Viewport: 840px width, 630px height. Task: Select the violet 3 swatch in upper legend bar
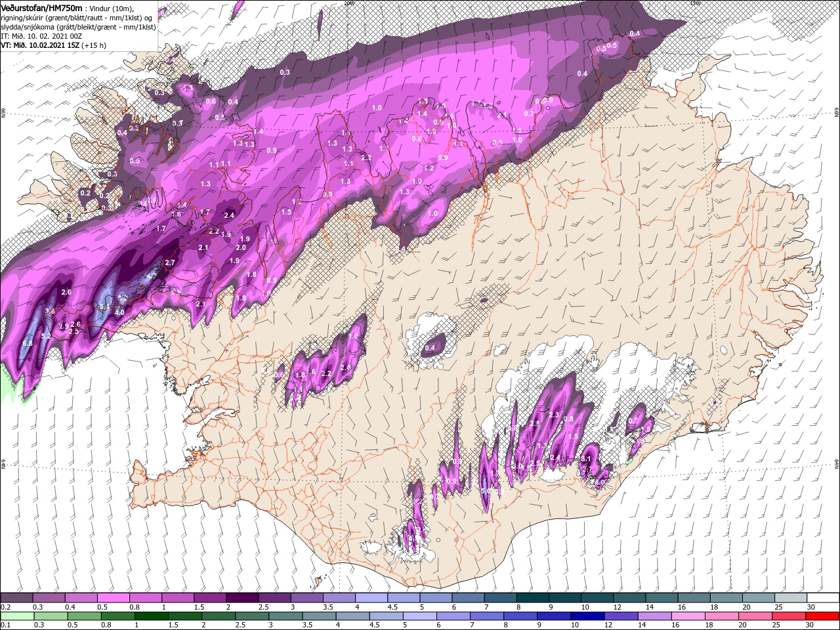tap(306, 598)
